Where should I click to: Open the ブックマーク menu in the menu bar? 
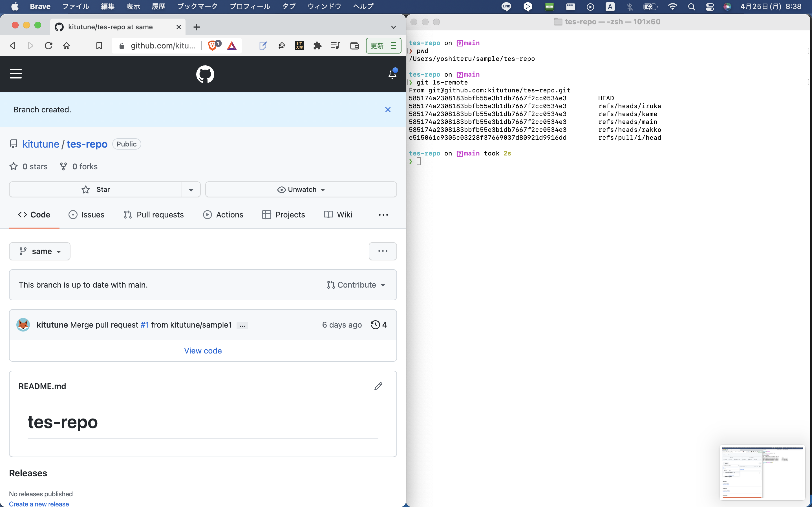click(197, 6)
